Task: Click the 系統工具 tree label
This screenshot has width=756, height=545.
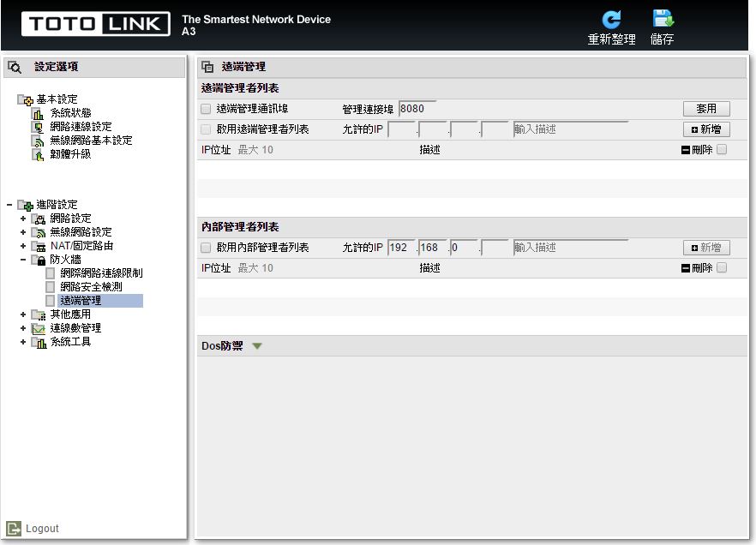Action: pyautogui.click(x=70, y=342)
